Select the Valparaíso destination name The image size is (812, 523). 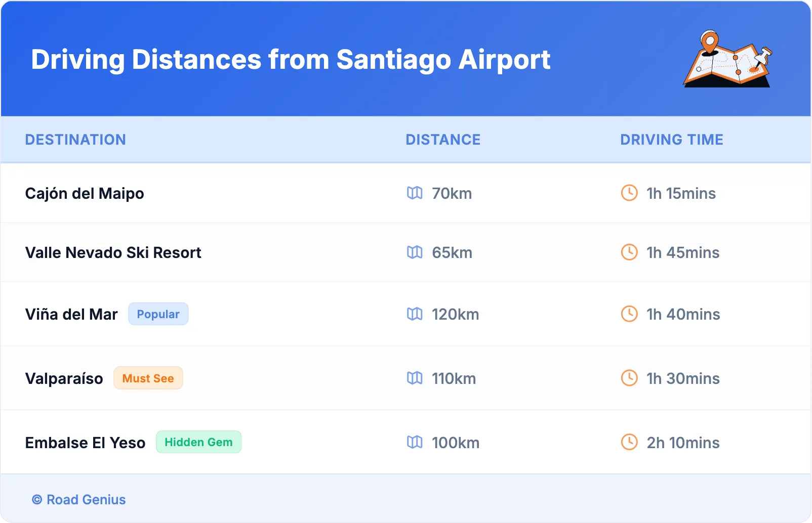tap(64, 378)
